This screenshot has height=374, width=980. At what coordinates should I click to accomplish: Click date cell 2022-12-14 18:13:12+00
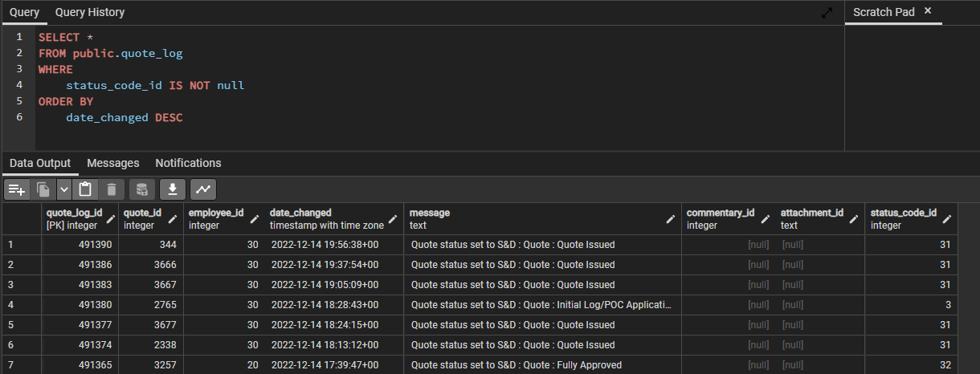(333, 345)
